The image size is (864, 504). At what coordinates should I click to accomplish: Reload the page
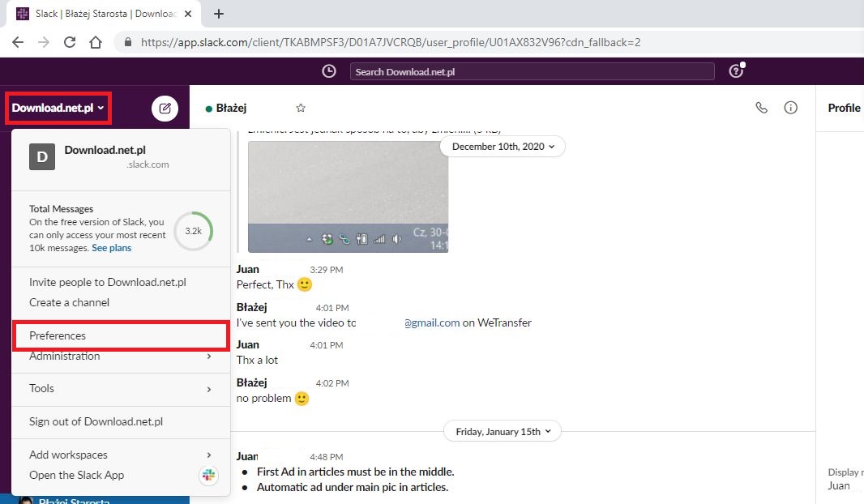[70, 42]
